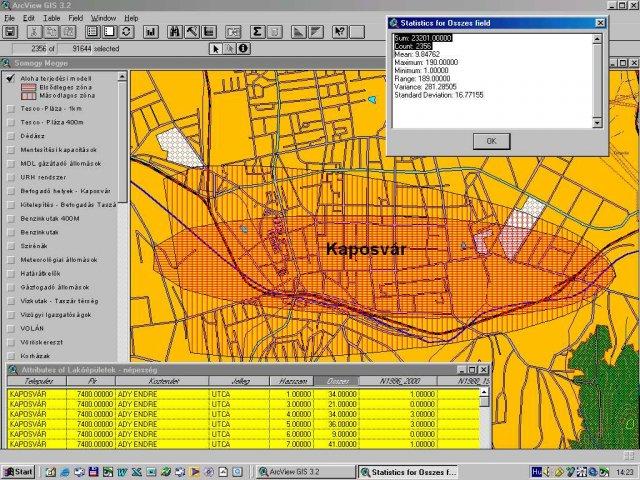
Task: Click the context Help pointer icon
Action: click(x=341, y=32)
